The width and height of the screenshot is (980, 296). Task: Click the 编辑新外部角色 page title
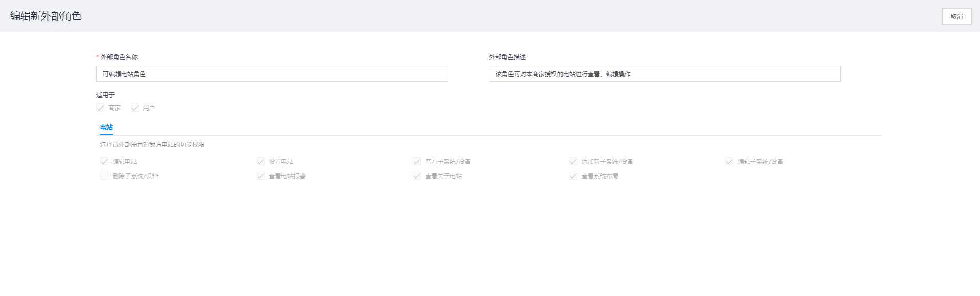click(46, 16)
